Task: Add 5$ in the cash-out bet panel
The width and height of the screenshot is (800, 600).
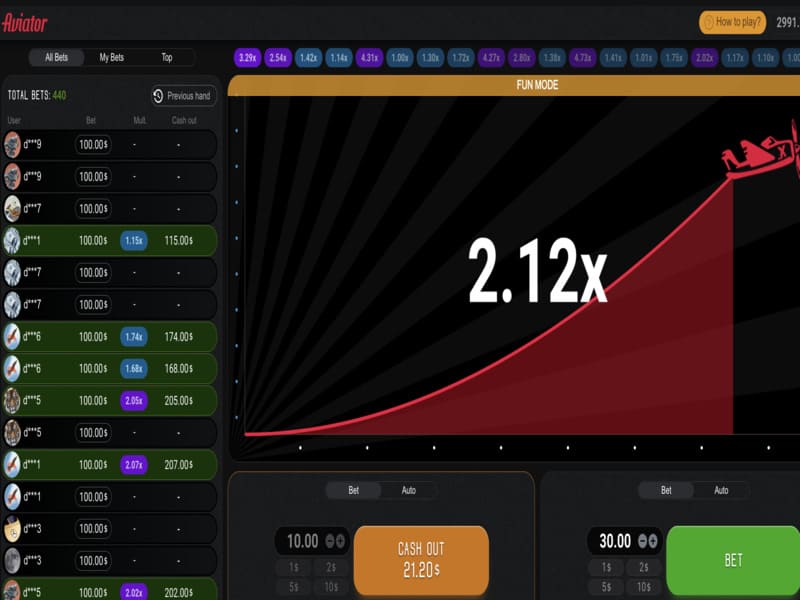Action: [x=294, y=587]
